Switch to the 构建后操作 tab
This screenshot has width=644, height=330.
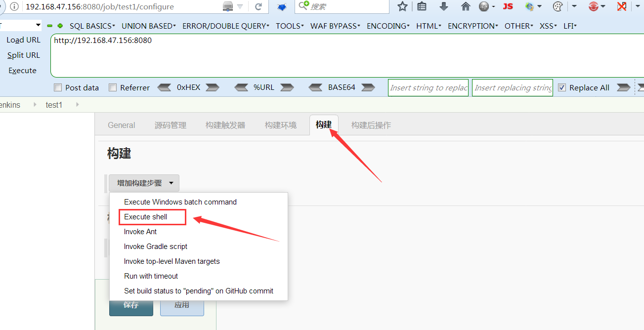(371, 125)
